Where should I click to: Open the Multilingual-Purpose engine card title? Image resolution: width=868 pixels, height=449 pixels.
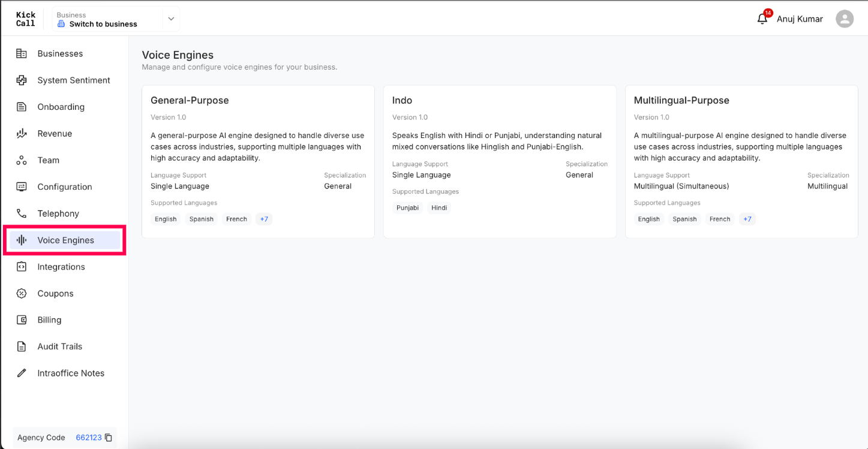point(681,100)
